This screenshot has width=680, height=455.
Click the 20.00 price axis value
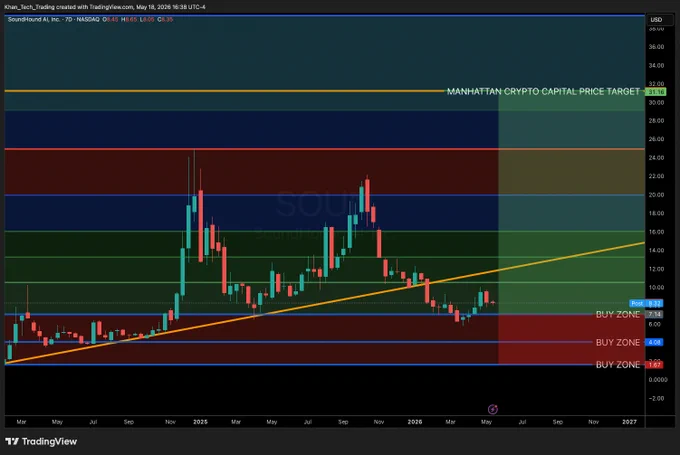tap(656, 195)
